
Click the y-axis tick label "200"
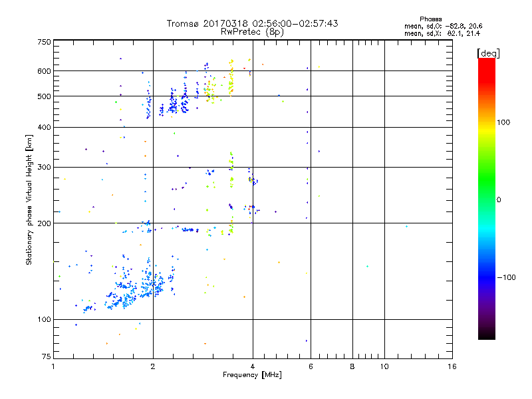click(x=44, y=223)
